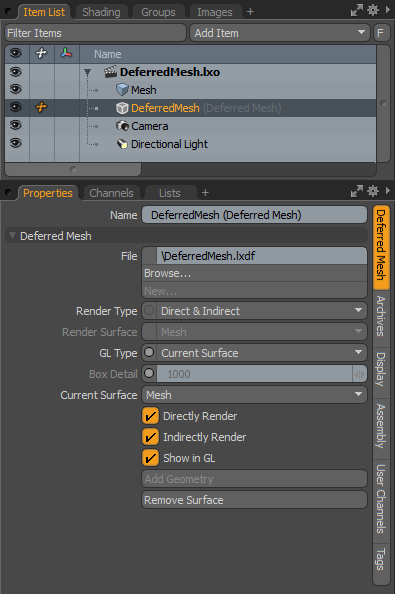395x594 pixels.
Task: Click the Camera item icon
Action: [x=122, y=126]
